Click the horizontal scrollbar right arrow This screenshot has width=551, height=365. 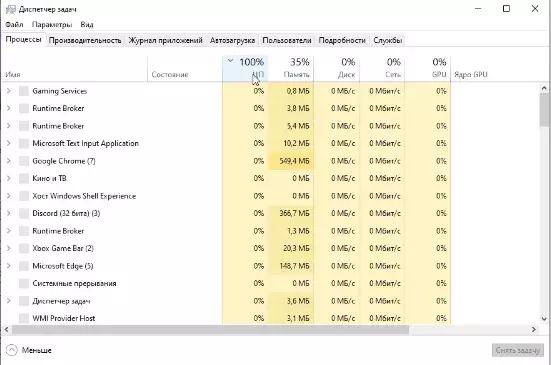[x=534, y=330]
